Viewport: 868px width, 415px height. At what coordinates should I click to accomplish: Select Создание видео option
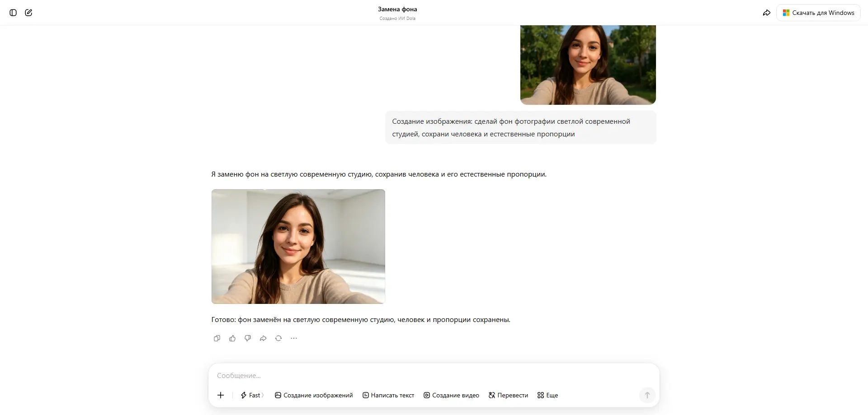(451, 395)
